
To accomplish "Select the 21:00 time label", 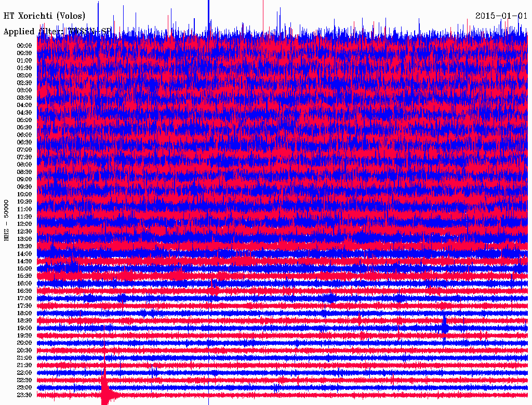I will [x=24, y=358].
